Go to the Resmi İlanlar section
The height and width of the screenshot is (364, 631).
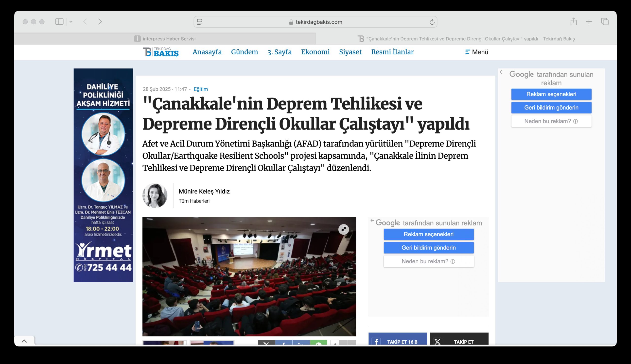click(392, 52)
